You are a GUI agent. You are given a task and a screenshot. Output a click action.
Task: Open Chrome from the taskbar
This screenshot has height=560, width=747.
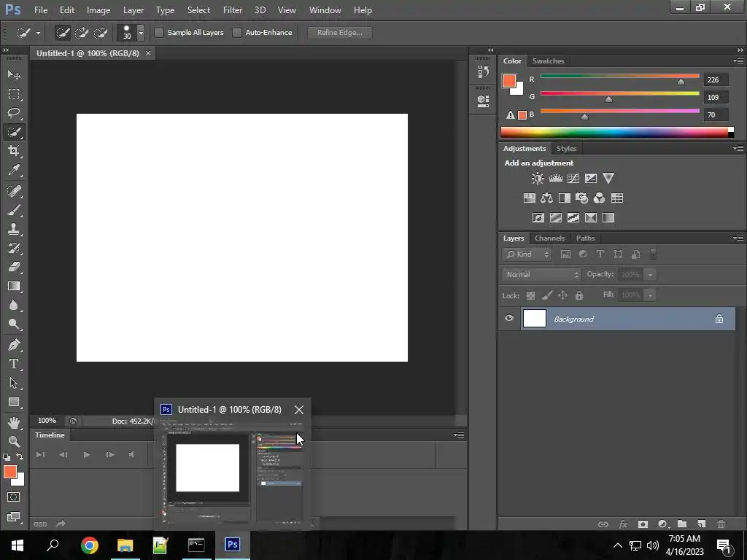point(89,545)
